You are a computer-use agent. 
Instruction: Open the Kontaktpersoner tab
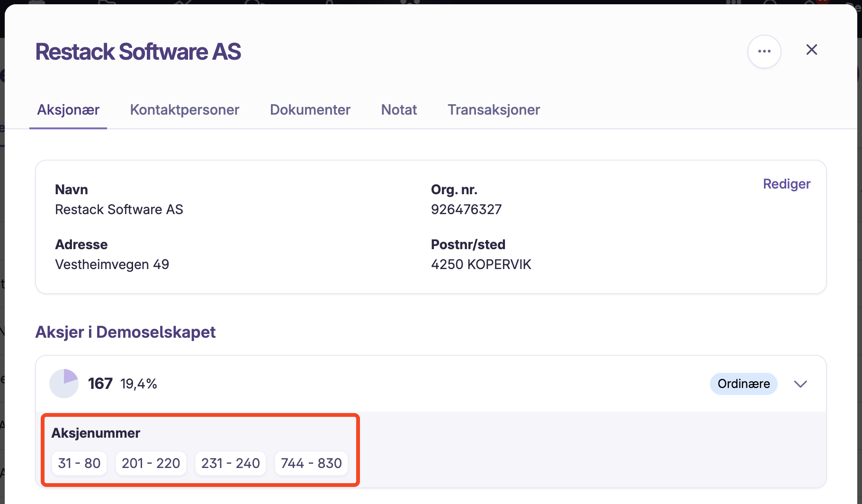(x=185, y=110)
